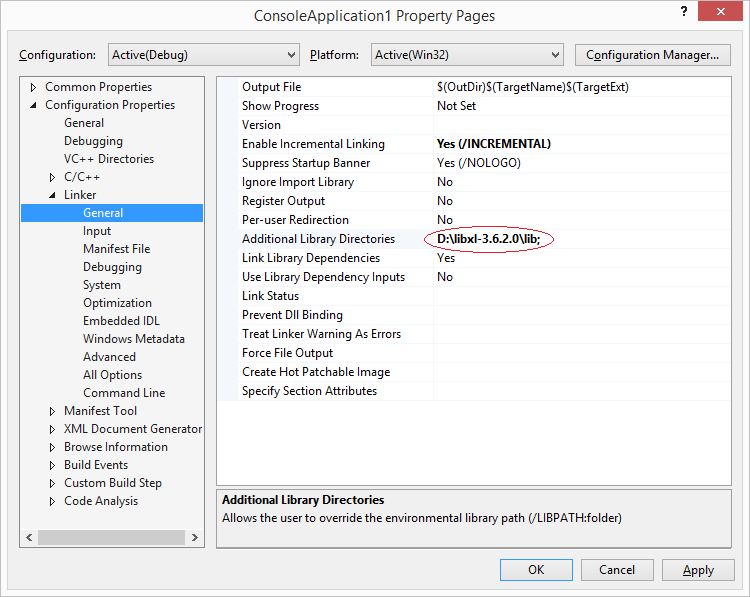Open the VC++ Directories page
This screenshot has width=750, height=597.
click(109, 159)
